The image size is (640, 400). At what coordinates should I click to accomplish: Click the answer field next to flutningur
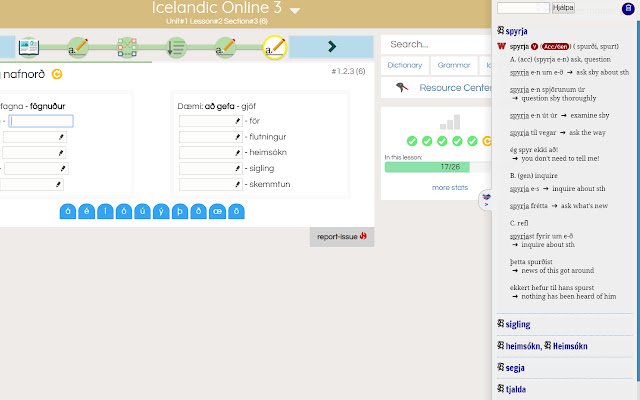click(x=211, y=137)
